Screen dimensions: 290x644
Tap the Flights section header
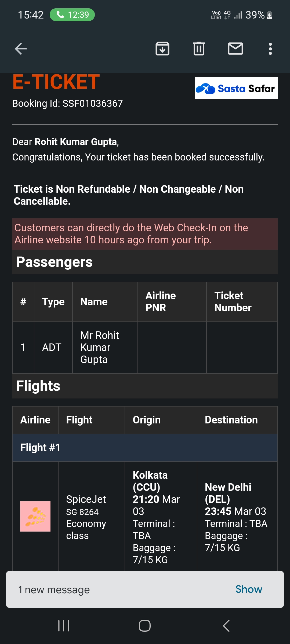38,386
